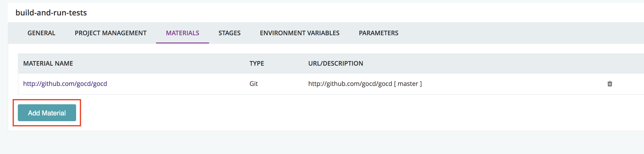The image size is (644, 154).
Task: Click the gocd URL text in description column
Action: point(350,84)
